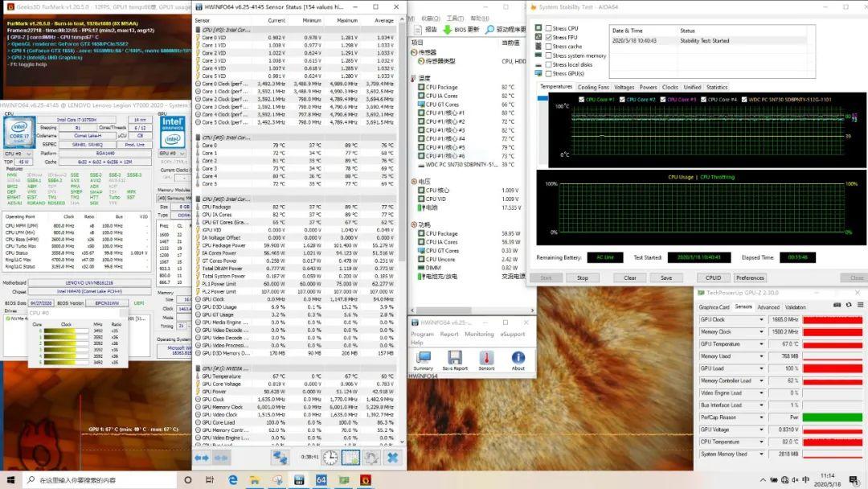Viewport: 868px width, 489px height.
Task: Click the PerfCap Reason green bar
Action: click(833, 417)
